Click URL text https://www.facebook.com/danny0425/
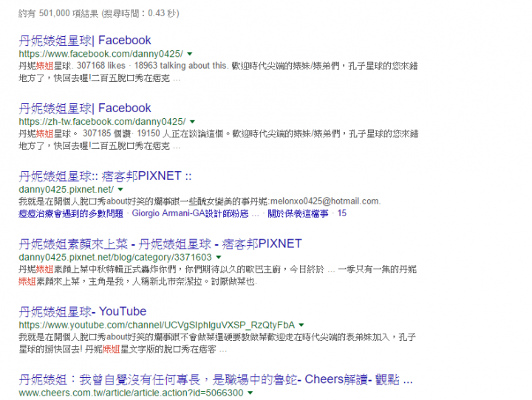The width and height of the screenshot is (532, 400). tap(100, 54)
